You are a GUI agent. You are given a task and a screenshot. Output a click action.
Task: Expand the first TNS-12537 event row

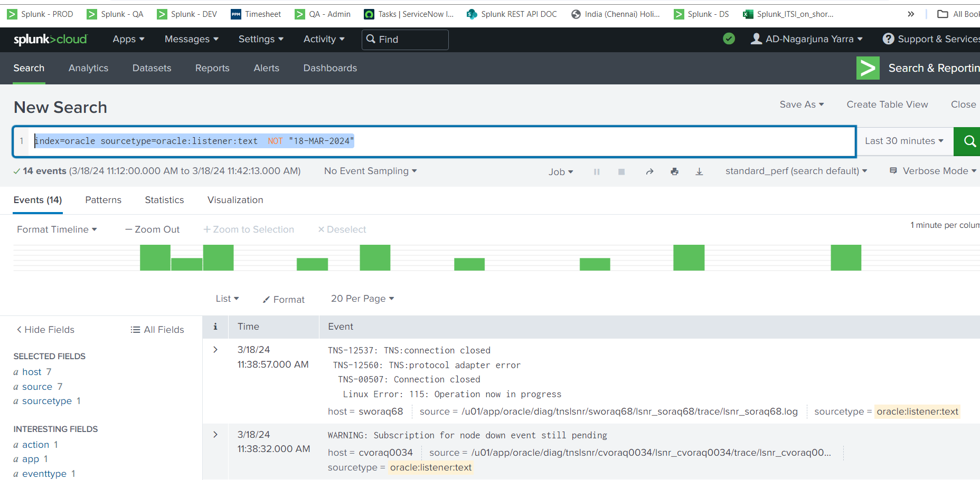[x=215, y=349]
